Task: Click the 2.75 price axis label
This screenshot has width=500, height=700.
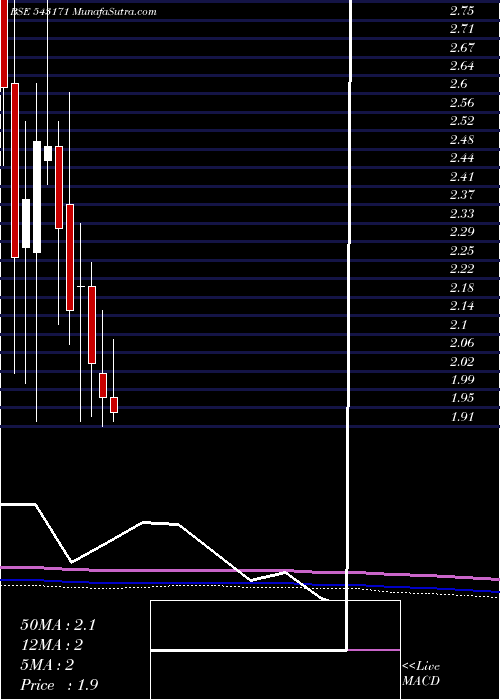Action: click(462, 12)
